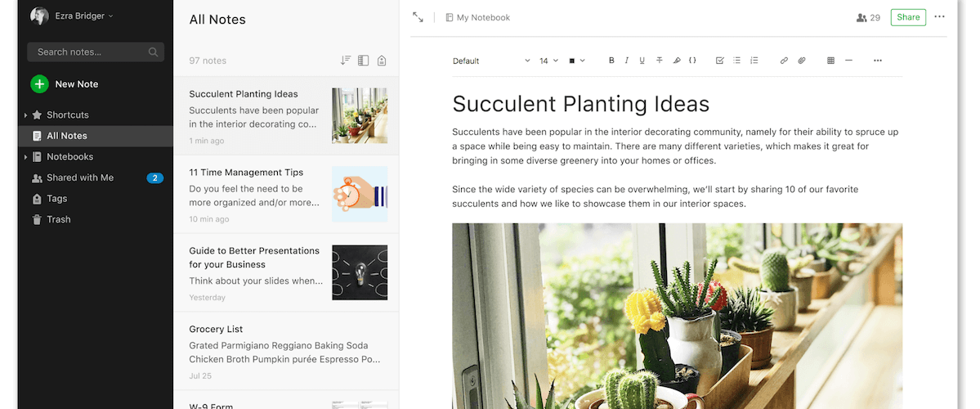Click the lightbulb thumbnail of Presentations note
The width and height of the screenshot is (980, 409).
tap(360, 272)
